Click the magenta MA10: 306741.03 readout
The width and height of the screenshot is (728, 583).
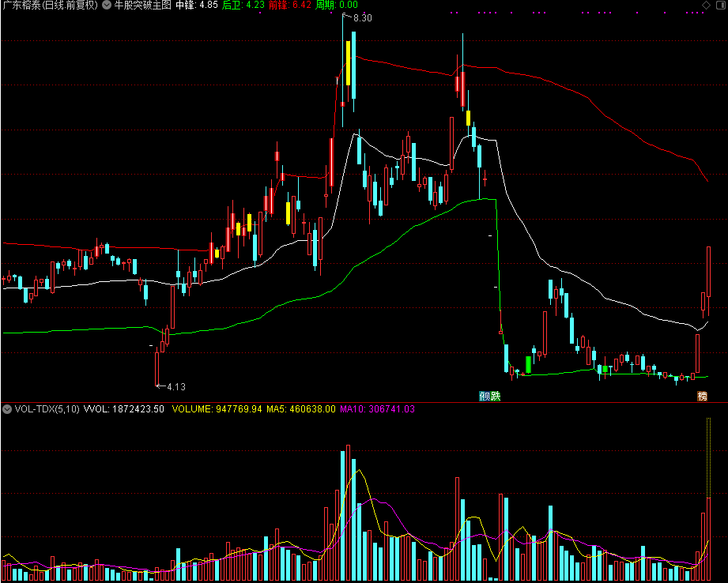(378, 409)
